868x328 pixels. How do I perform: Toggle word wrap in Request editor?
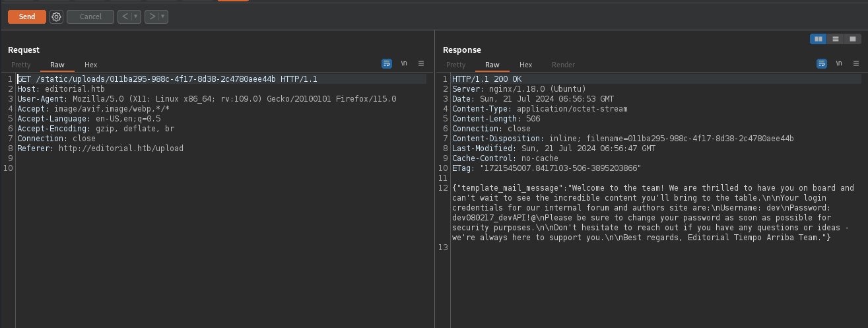[x=387, y=64]
